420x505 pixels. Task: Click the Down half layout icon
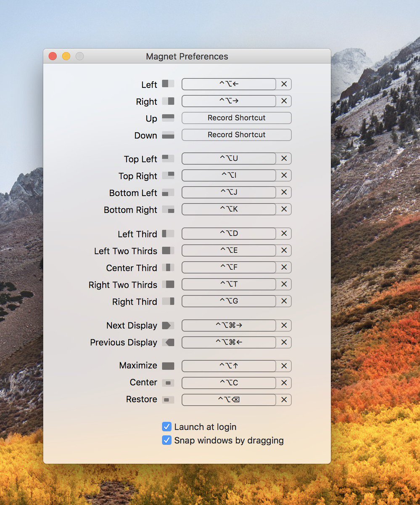pos(168,135)
